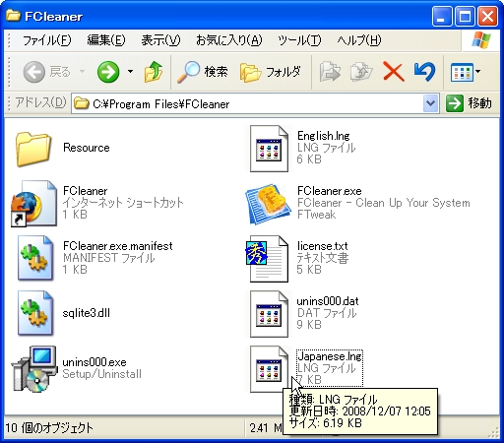504x443 pixels.
Task: Select the unins000.dat file icon
Action: 269,314
